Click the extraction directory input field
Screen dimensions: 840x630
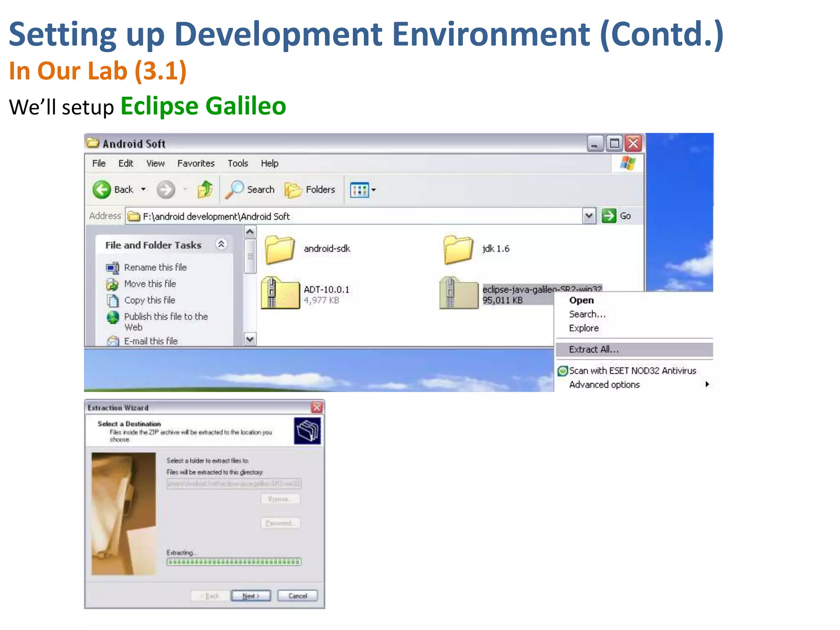(x=234, y=484)
